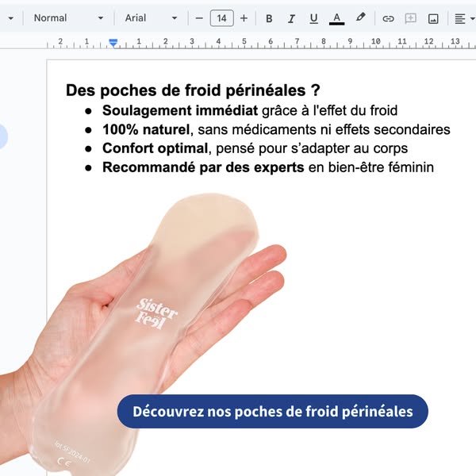Screen dimensions: 476x476
Task: Click the blue indent marker on ruler
Action: [113, 43]
